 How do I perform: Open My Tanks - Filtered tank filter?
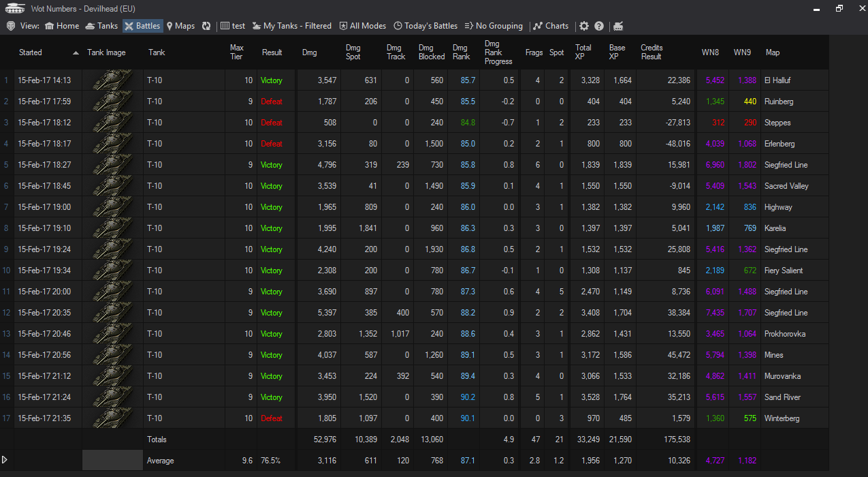[x=291, y=26]
